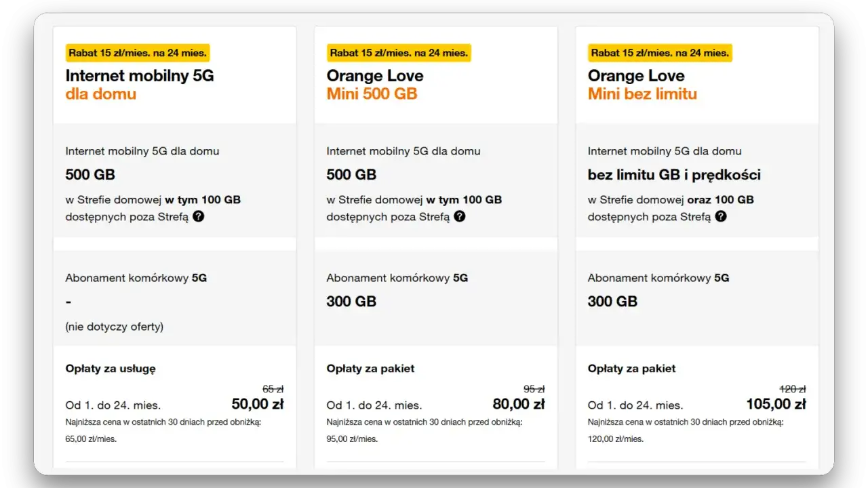
Task: Click '500 GB' in Internet mobilny 5G dla domu card
Action: click(x=90, y=175)
